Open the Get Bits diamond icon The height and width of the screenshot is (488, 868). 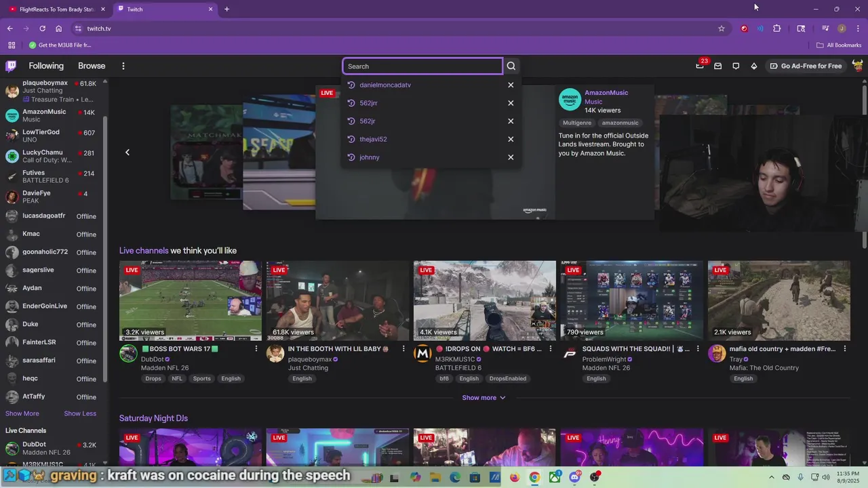tap(754, 66)
